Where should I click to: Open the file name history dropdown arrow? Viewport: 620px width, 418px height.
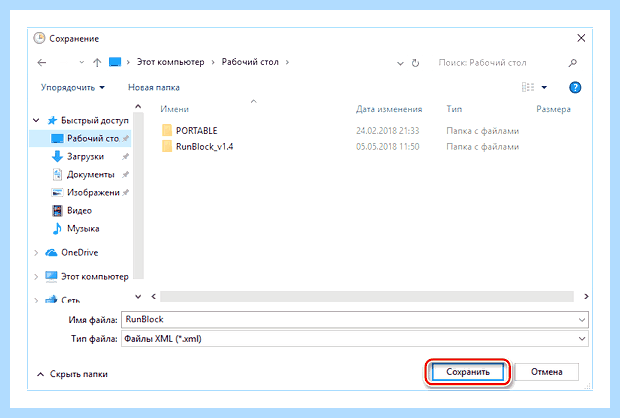582,320
